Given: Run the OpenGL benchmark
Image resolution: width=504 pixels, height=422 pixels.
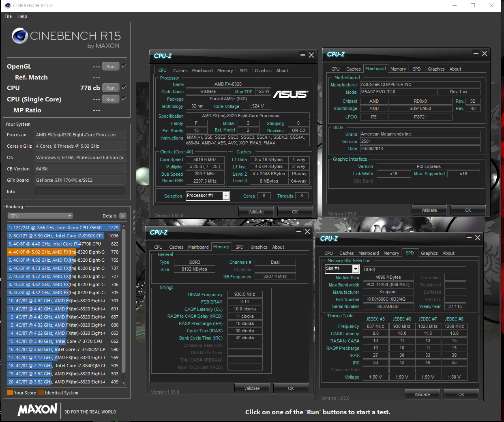Looking at the screenshot, I should (111, 67).
